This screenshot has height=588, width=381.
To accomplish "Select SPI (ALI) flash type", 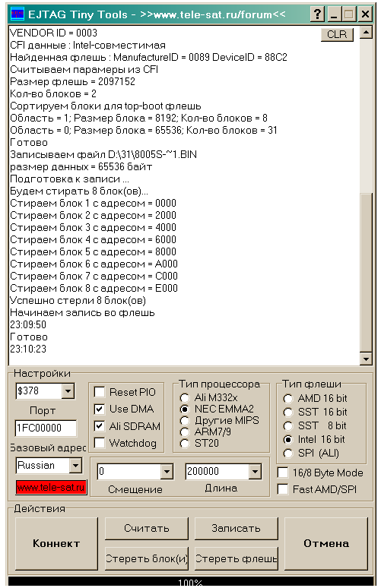I will click(x=288, y=454).
